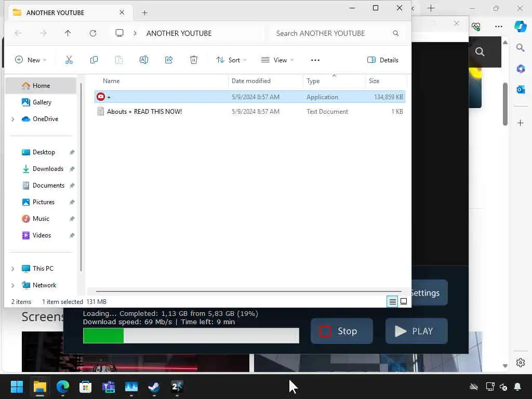Open Edge Settings and more menu
Image resolution: width=532 pixels, height=399 pixels.
[x=498, y=26]
